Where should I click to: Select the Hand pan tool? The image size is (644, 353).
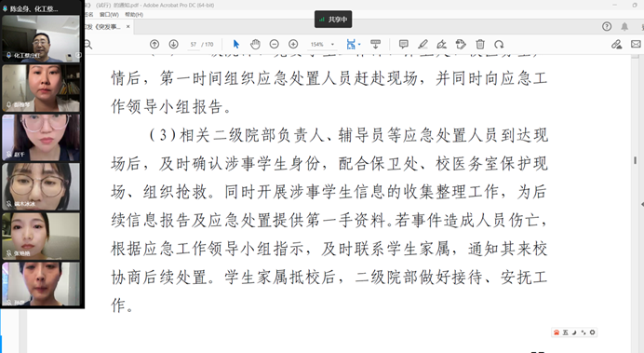255,44
